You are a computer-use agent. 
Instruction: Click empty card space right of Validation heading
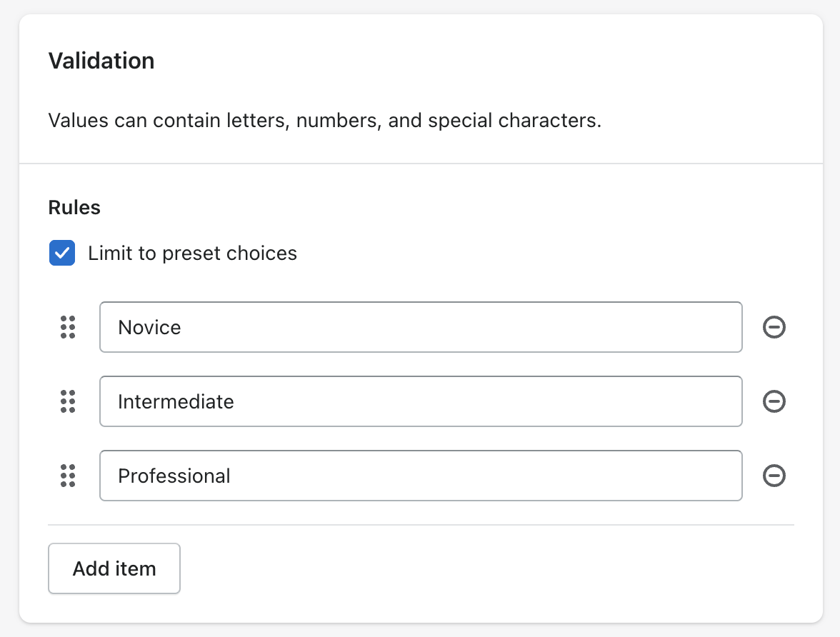coord(500,61)
